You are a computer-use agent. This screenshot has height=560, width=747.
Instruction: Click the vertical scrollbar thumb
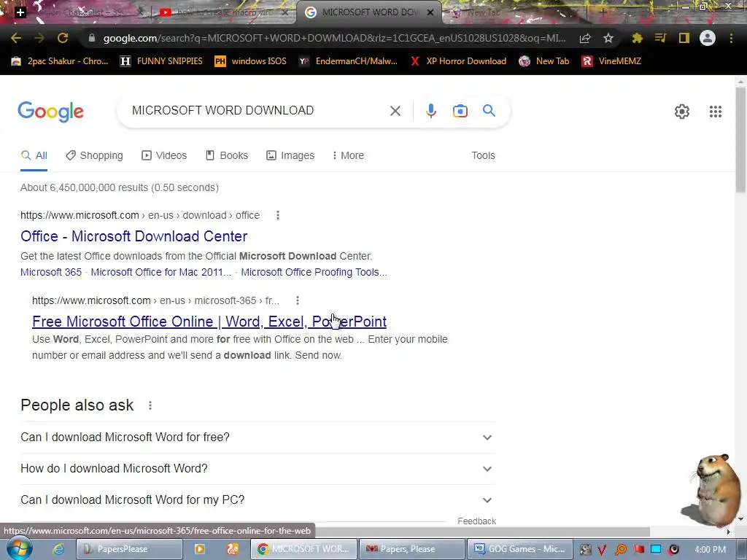pyautogui.click(x=740, y=141)
